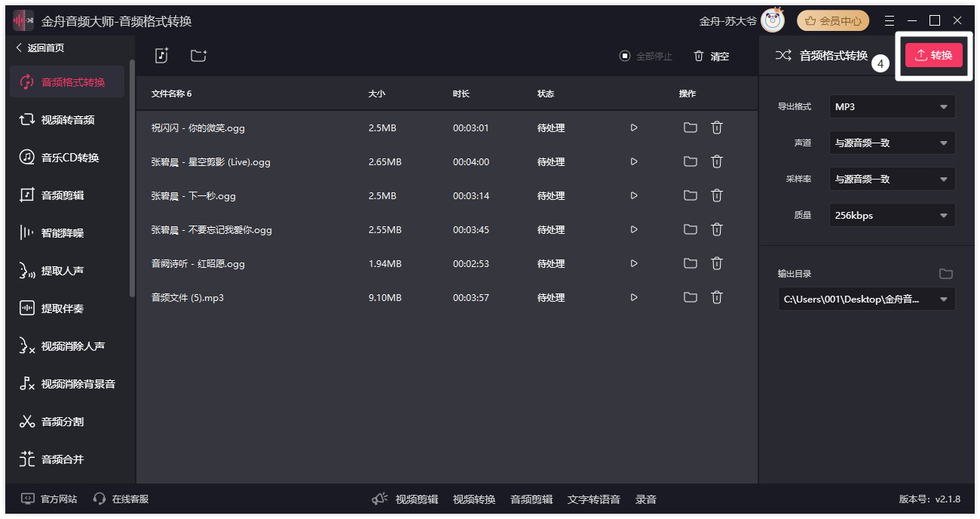Select the 智能降噪 noise reduction tool
Image resolution: width=980 pixels, height=519 pixels.
(66, 232)
